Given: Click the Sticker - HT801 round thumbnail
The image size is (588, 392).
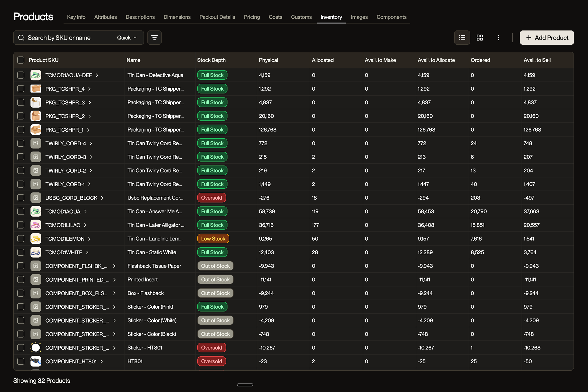Looking at the screenshot, I should click(36, 348).
